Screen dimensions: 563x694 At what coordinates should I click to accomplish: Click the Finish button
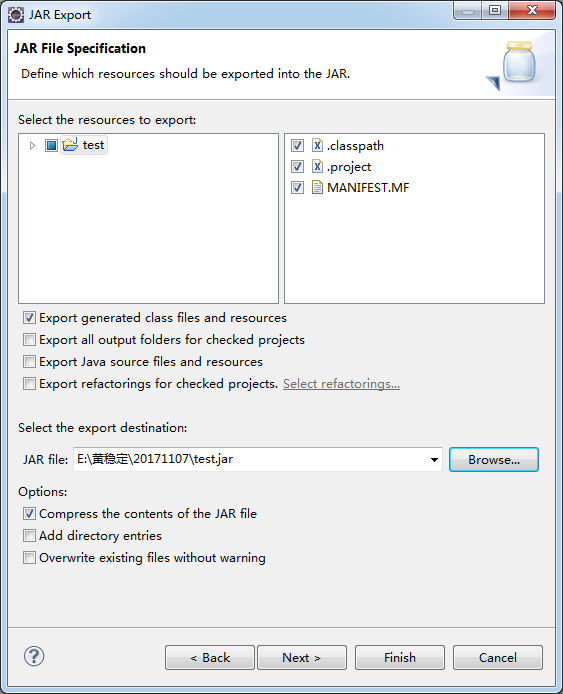tap(400, 657)
